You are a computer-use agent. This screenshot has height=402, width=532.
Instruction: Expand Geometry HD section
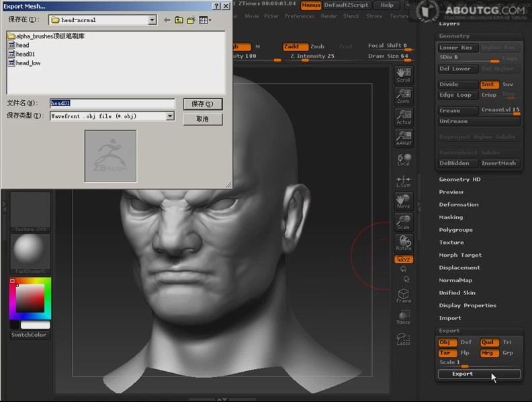(459, 179)
